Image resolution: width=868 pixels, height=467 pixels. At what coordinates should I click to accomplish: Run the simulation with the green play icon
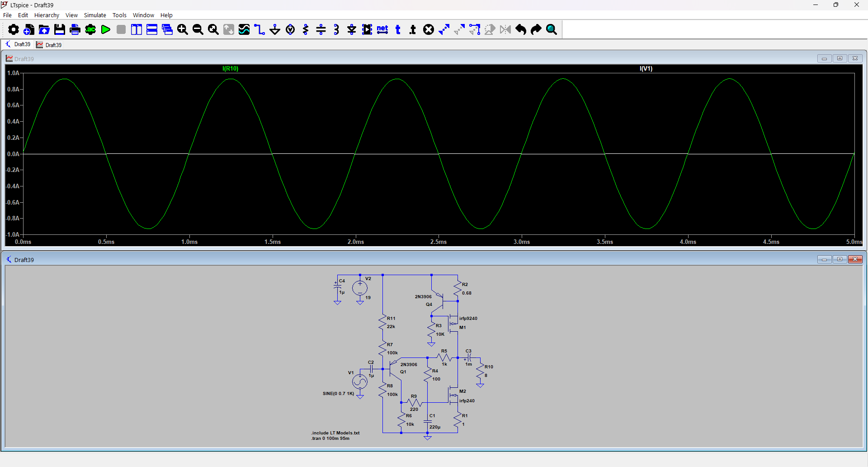pos(106,30)
